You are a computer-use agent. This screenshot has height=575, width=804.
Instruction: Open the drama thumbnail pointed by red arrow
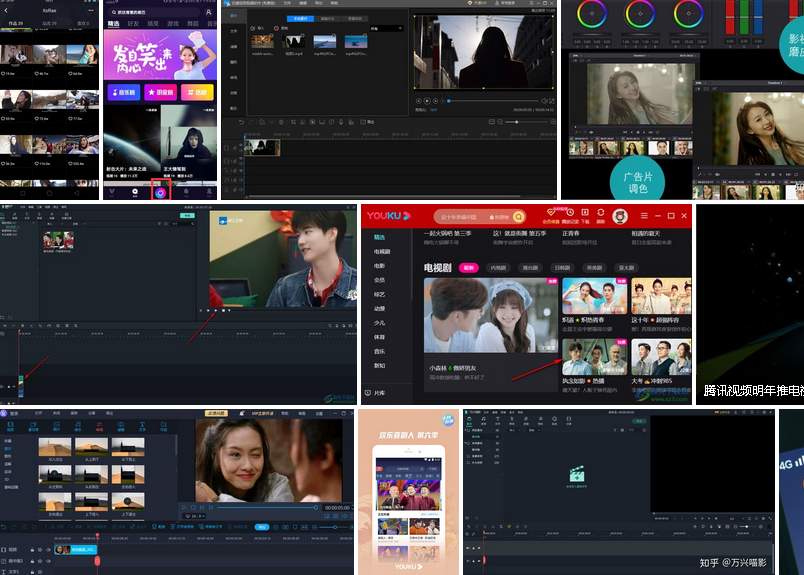point(587,357)
